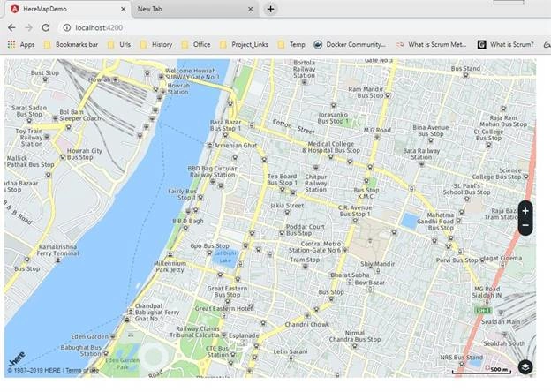551x392 pixels.
Task: Open the Terms of use link
Action: pyautogui.click(x=82, y=370)
